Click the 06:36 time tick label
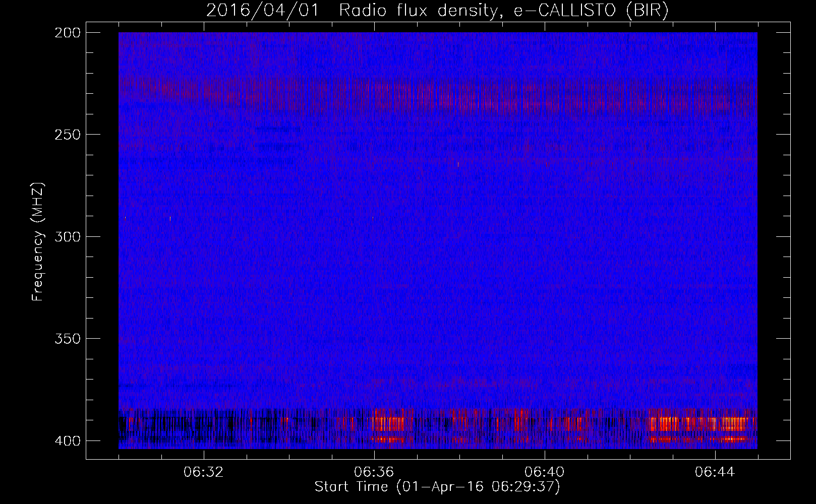Viewport: 816px width, 504px height. coord(374,472)
